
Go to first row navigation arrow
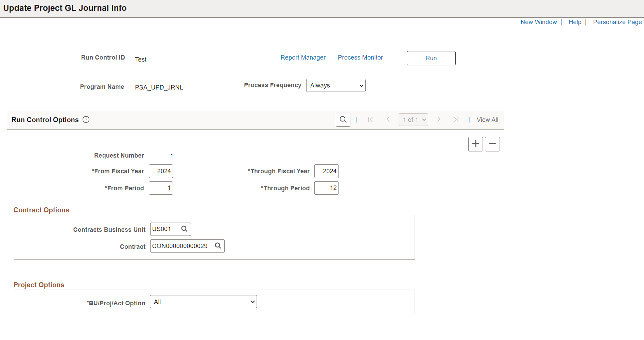click(x=370, y=119)
